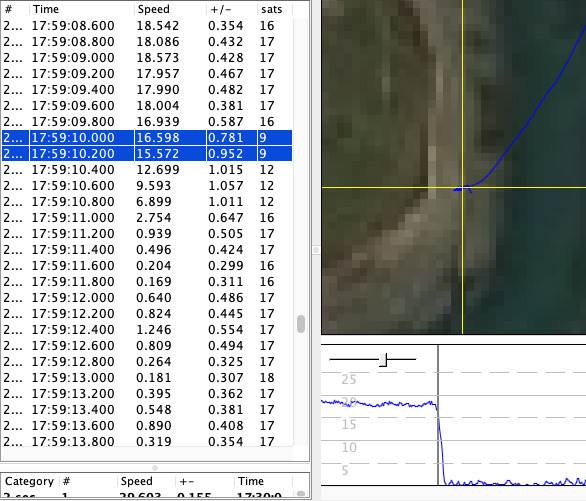Select the row with time 17:59:11.000
Image resolution: width=586 pixels, height=501 pixels.
tap(147, 218)
